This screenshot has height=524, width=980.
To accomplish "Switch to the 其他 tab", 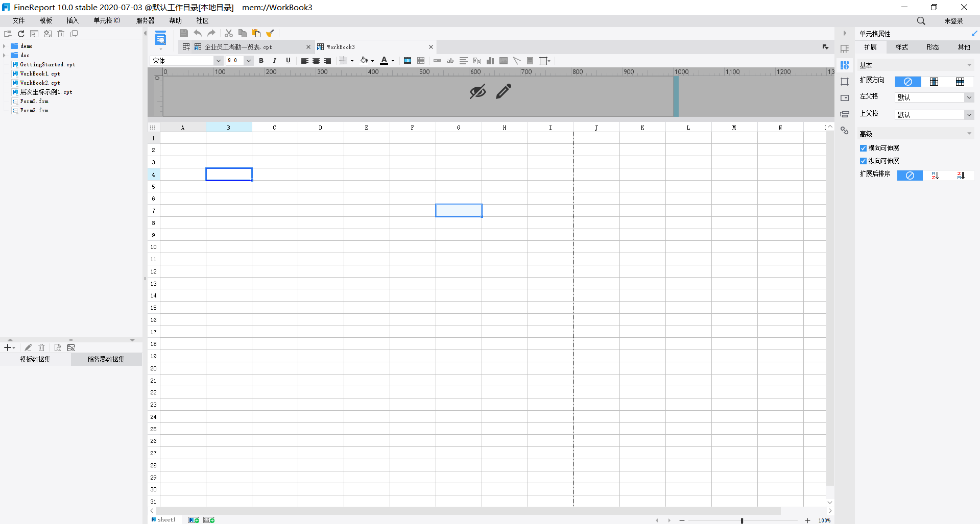I will pos(964,47).
